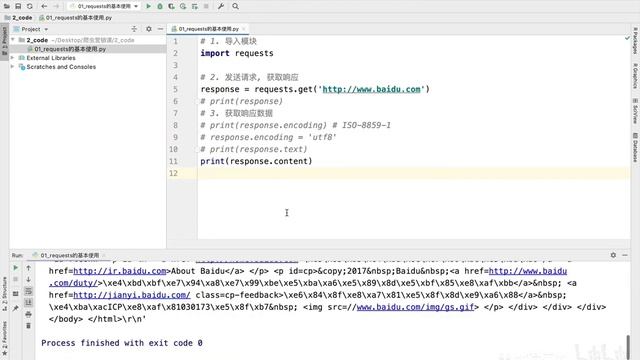Toggle scroll to end in Run console
This screenshot has height=360, width=640.
point(28,302)
